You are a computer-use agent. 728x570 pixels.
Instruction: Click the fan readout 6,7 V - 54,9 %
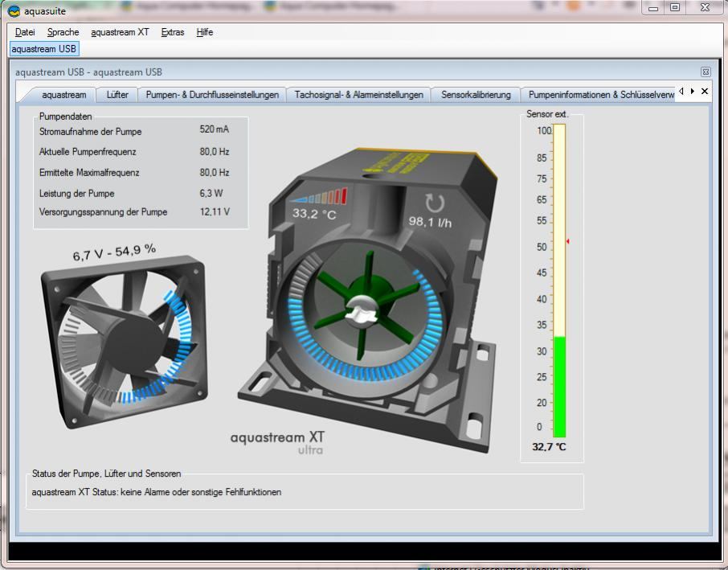(114, 252)
